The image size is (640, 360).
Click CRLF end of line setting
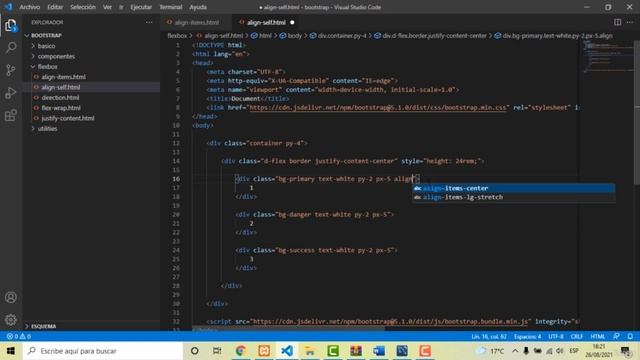577,336
